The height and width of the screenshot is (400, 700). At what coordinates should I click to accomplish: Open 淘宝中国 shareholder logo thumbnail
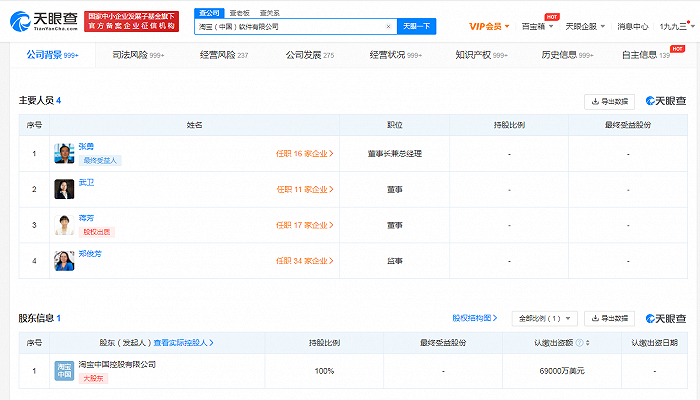(64, 370)
